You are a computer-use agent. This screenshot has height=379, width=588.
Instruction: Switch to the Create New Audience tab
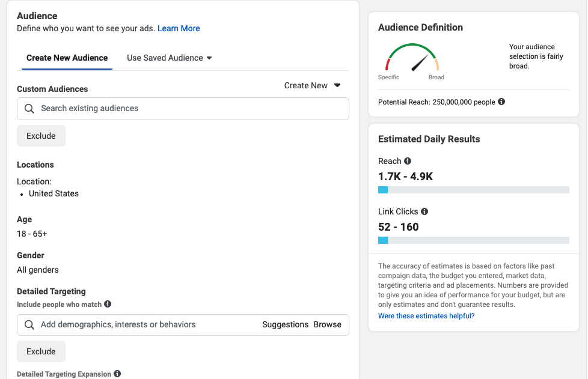pyautogui.click(x=67, y=58)
